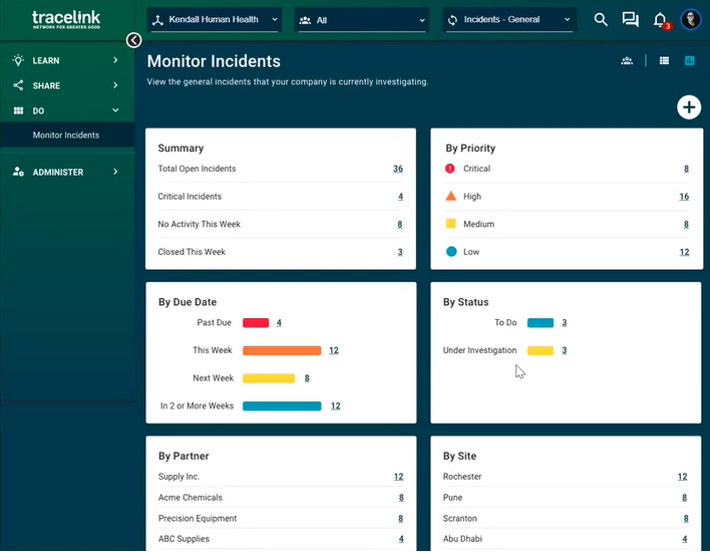Open the Incidents - General dropdown
Viewport: 710px width, 552px height.
pyautogui.click(x=509, y=20)
